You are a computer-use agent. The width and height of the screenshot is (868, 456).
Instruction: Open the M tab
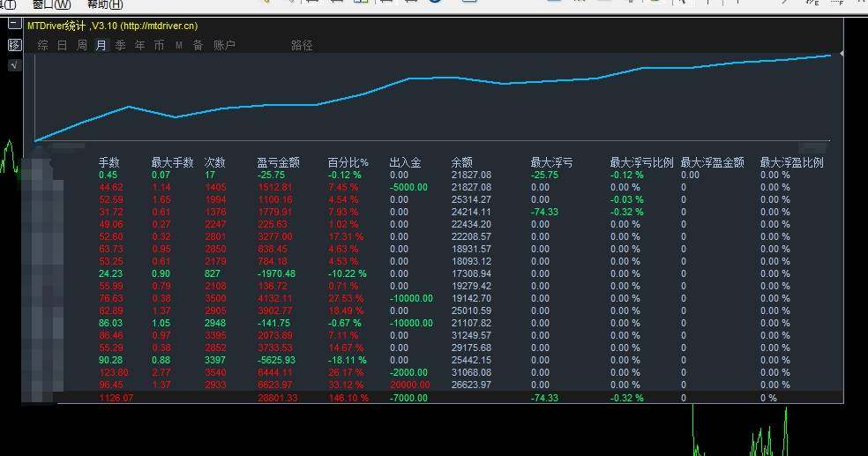click(179, 45)
